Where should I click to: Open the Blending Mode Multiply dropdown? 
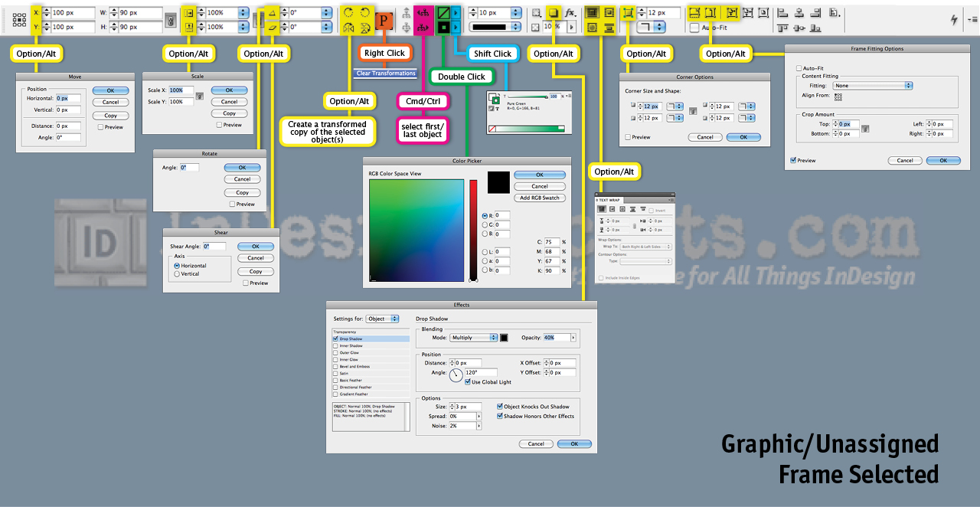pyautogui.click(x=473, y=338)
